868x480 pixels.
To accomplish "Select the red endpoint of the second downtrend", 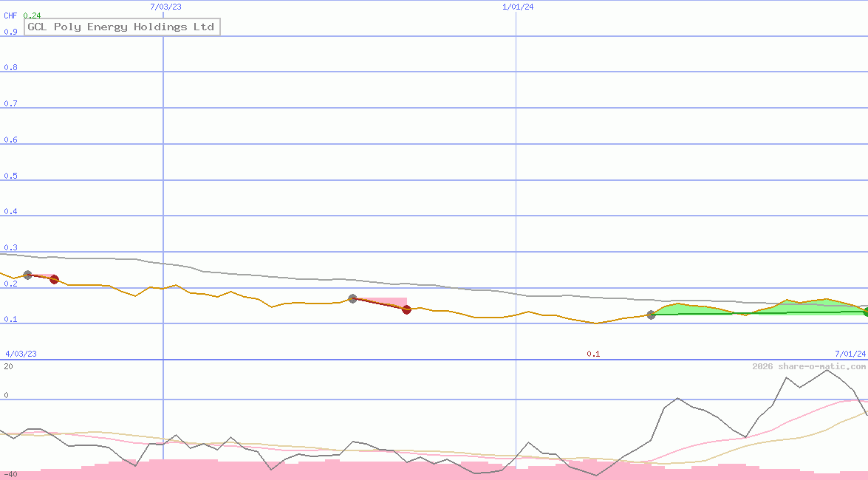I will (x=406, y=311).
